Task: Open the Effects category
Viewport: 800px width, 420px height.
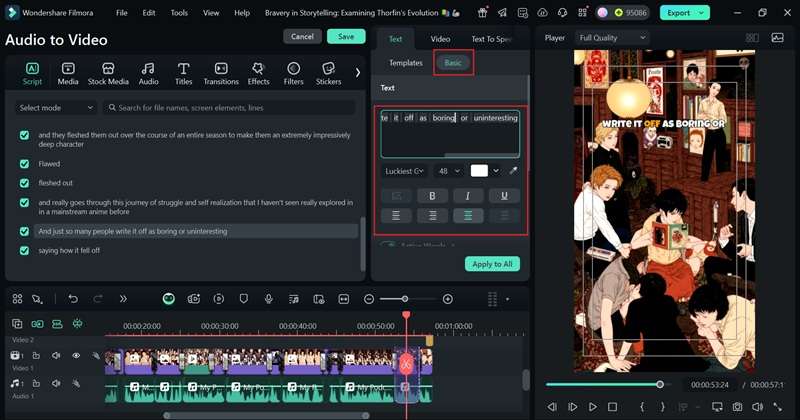Action: pyautogui.click(x=258, y=73)
